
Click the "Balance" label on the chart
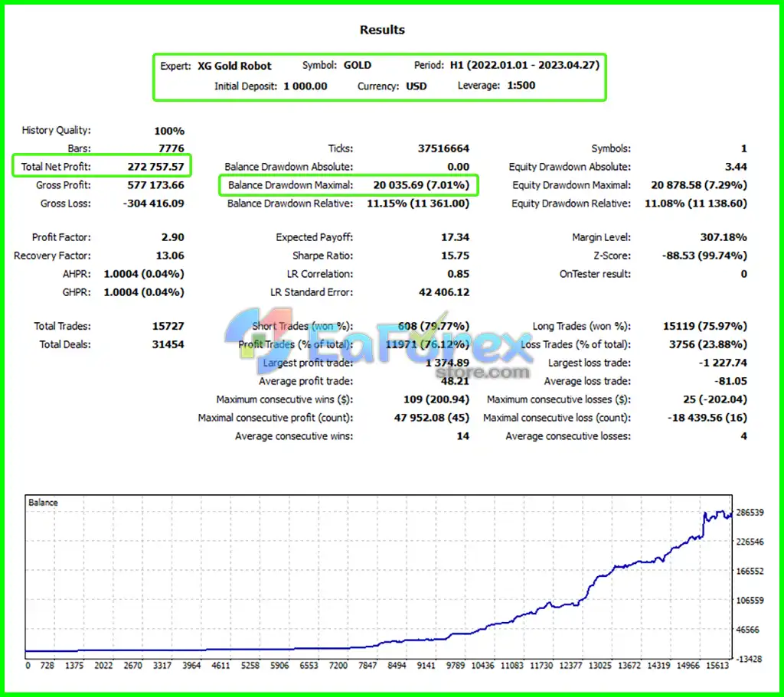point(43,503)
